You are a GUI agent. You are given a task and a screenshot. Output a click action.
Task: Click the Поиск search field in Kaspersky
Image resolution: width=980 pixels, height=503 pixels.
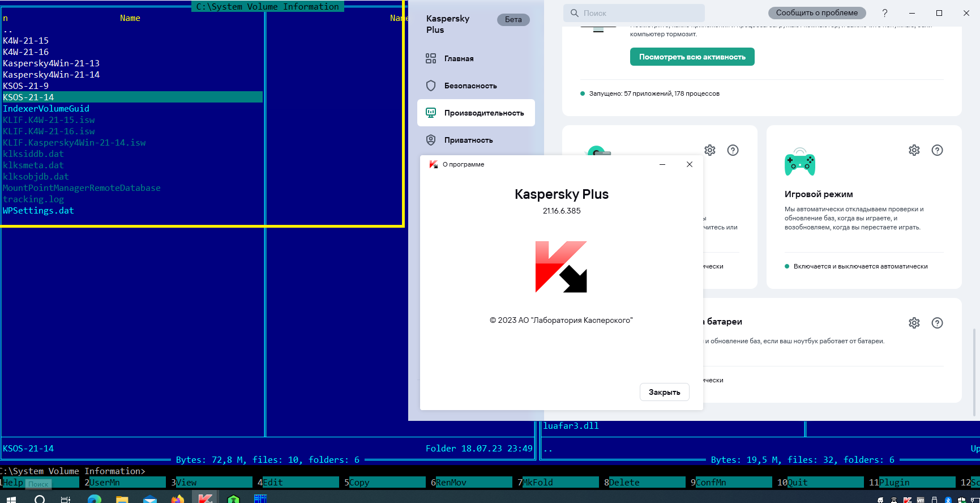(x=634, y=13)
